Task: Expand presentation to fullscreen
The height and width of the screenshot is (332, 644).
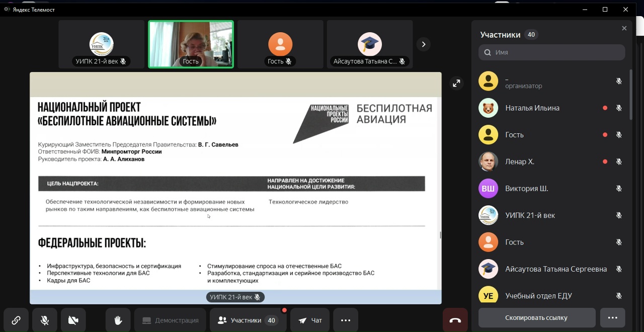Action: point(456,84)
